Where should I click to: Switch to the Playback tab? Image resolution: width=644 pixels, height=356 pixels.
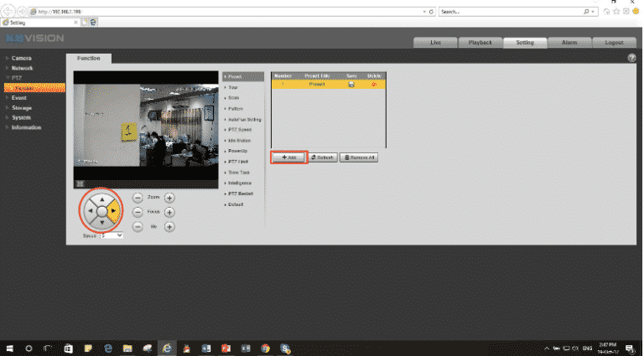point(480,41)
